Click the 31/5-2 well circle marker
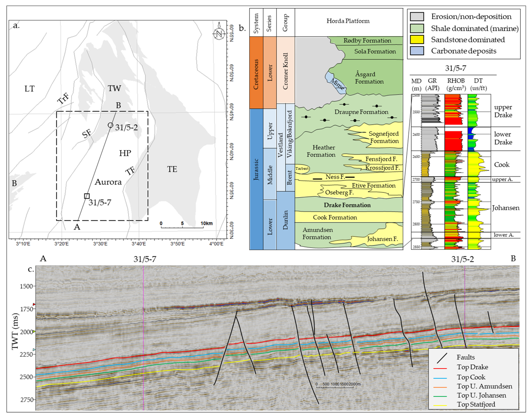The image size is (532, 418). point(110,125)
